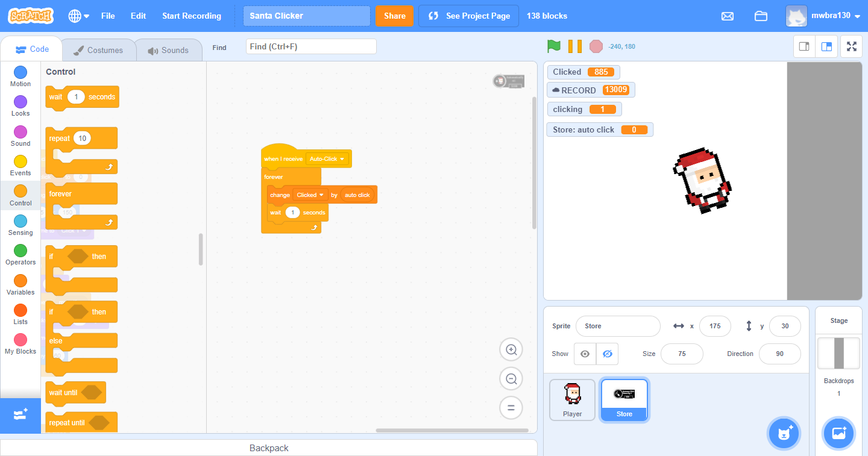
Task: Click the wait until palette block
Action: (x=75, y=393)
